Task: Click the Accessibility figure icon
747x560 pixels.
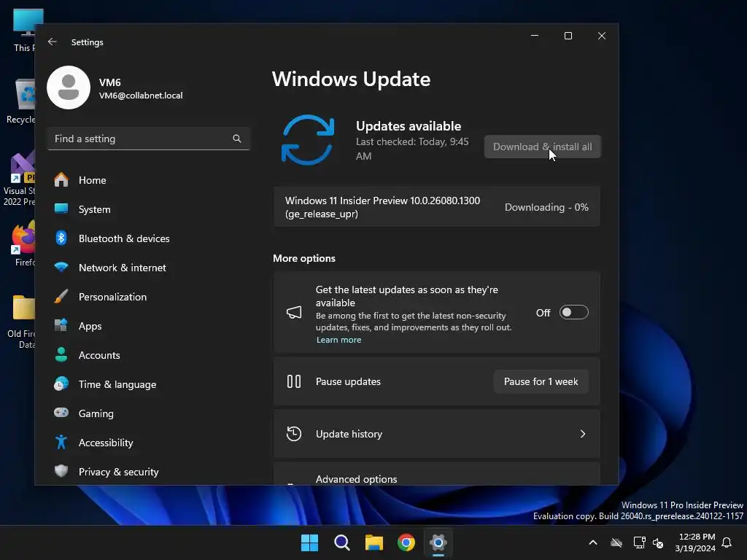Action: pyautogui.click(x=61, y=442)
